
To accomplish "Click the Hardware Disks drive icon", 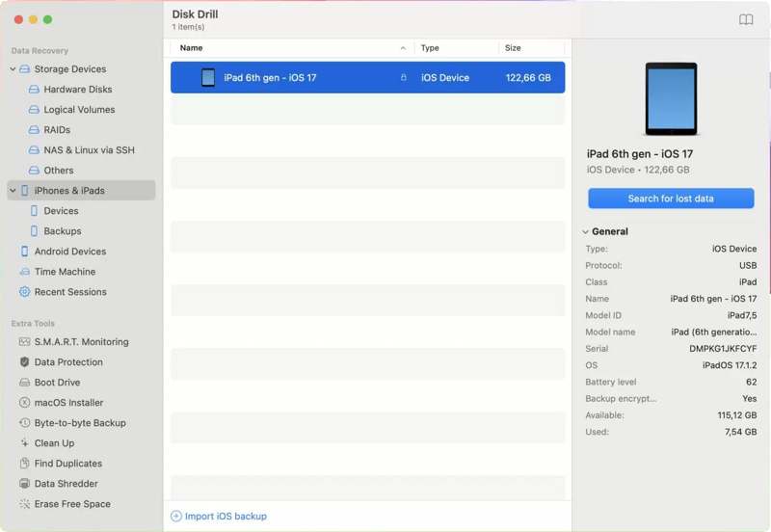I will point(34,90).
